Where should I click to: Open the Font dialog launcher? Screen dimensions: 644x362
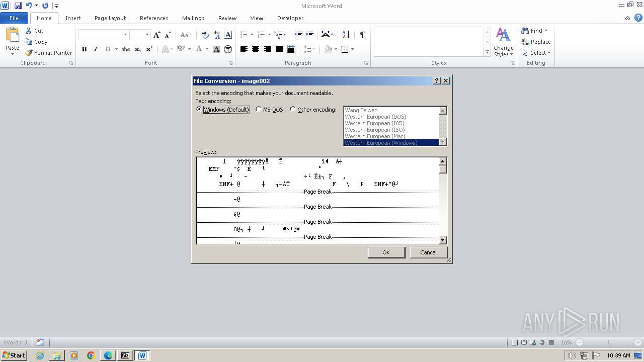[231, 63]
